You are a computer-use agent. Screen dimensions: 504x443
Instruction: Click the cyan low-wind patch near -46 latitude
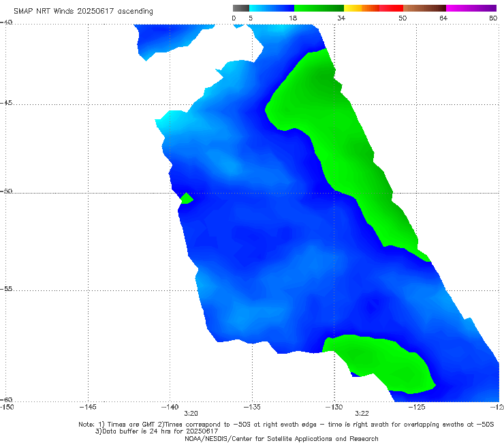(x=169, y=119)
